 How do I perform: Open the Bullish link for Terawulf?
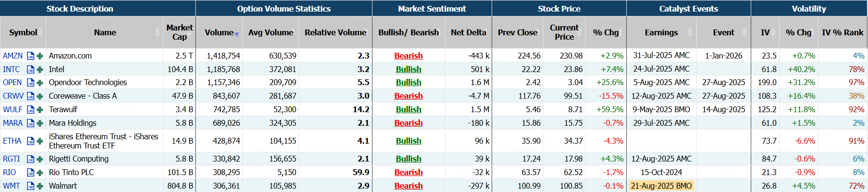click(408, 109)
